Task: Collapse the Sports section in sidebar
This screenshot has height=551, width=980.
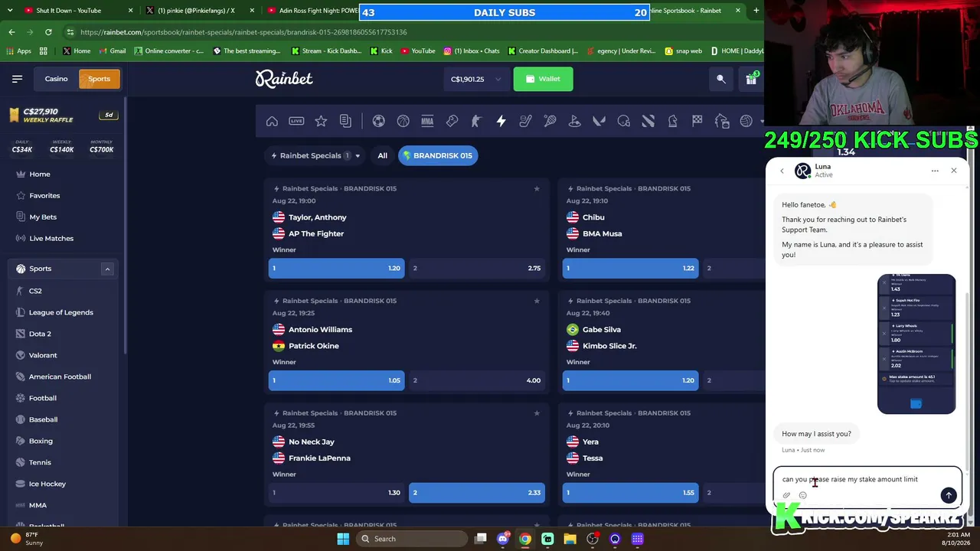Action: 107,269
